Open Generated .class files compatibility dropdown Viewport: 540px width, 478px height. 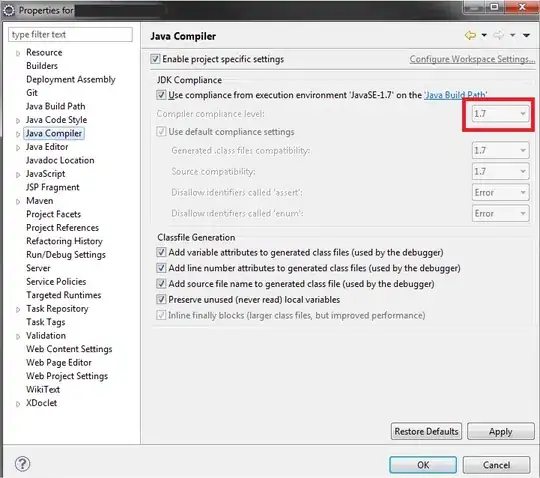500,150
